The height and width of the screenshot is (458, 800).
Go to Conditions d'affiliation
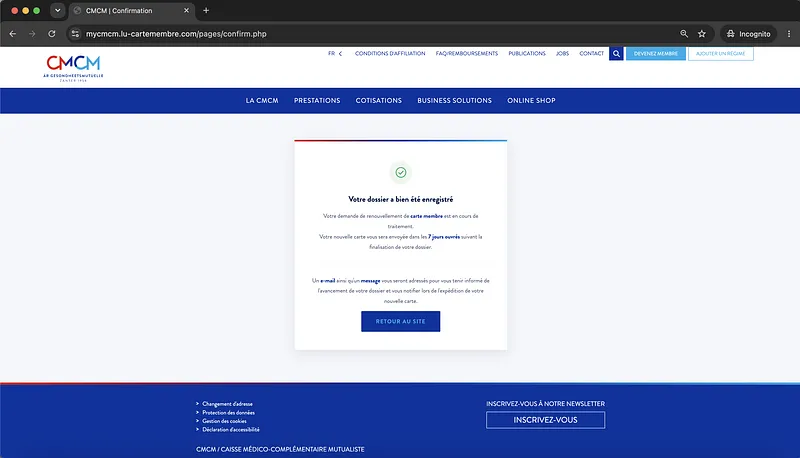coord(390,53)
